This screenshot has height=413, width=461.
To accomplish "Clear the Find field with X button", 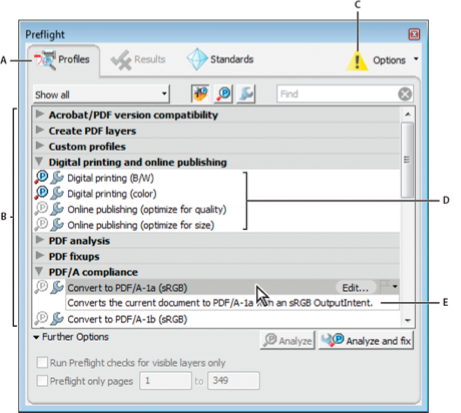I will coord(405,94).
